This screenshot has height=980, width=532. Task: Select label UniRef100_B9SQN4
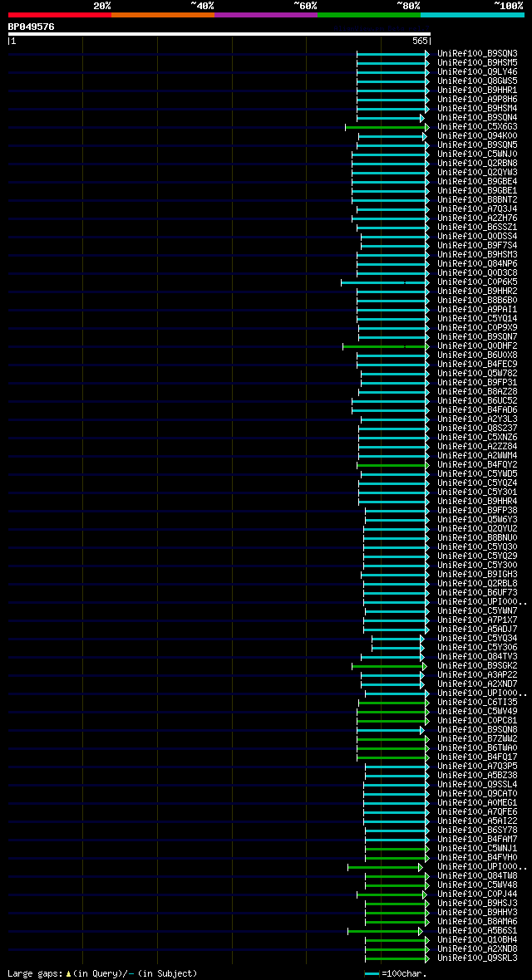pyautogui.click(x=477, y=117)
